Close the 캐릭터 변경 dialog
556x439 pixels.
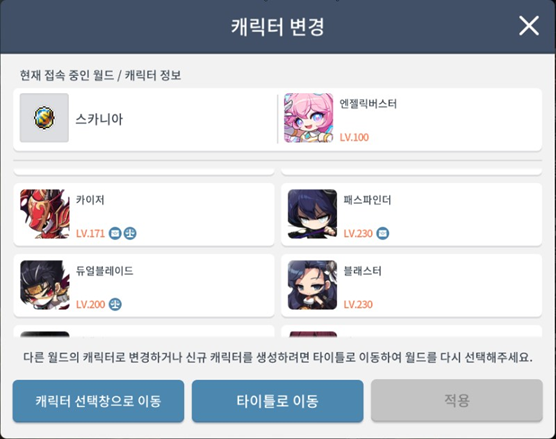[529, 26]
